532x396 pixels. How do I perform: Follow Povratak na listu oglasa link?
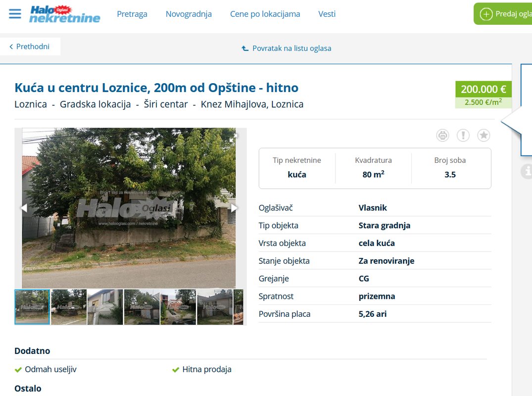coord(286,48)
